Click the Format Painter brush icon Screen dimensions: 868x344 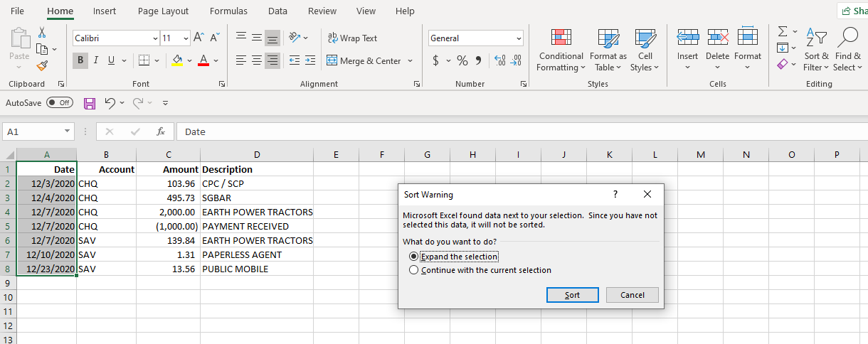(42, 66)
